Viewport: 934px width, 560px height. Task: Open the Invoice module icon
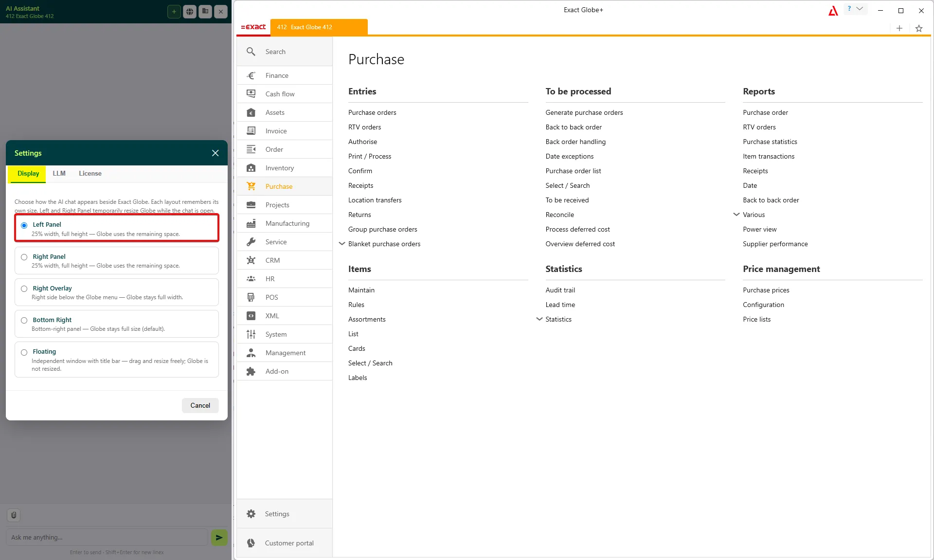(251, 131)
